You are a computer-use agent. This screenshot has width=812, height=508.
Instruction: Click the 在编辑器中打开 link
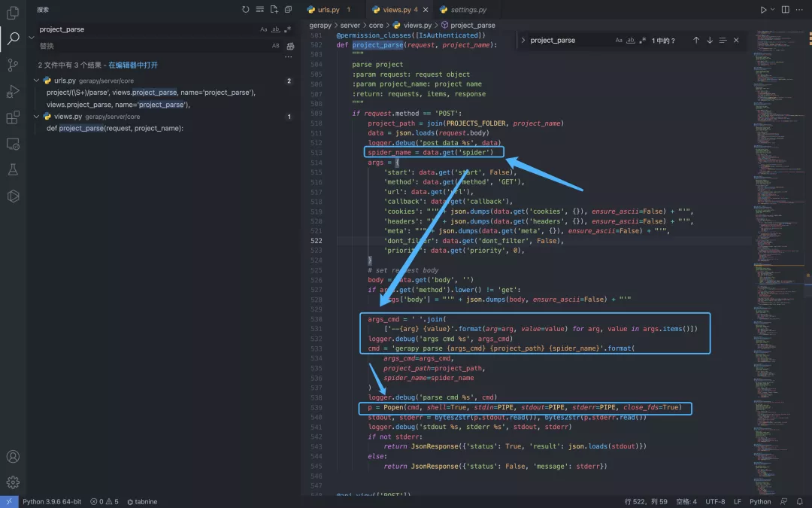133,65
